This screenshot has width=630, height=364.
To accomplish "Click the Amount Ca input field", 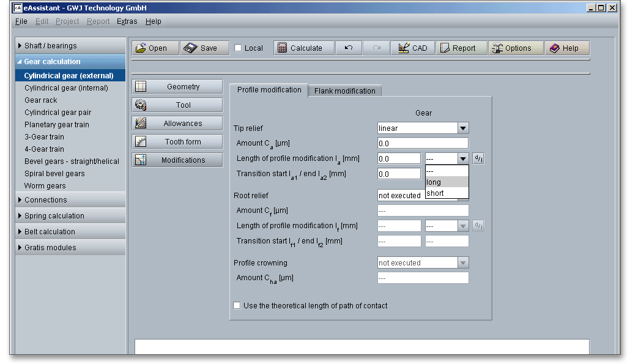I will [x=423, y=144].
